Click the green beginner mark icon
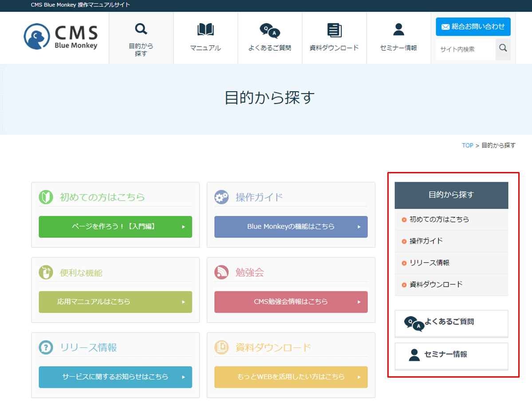The height and width of the screenshot is (406, 532). pos(46,197)
